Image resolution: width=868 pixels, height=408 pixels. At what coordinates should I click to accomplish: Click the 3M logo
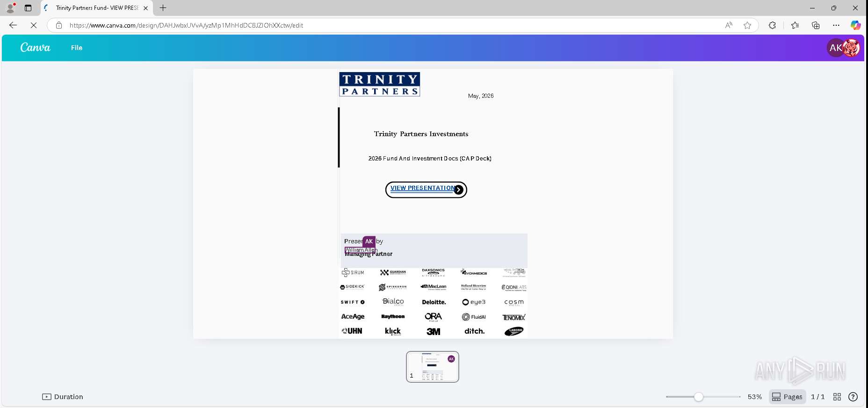point(434,331)
